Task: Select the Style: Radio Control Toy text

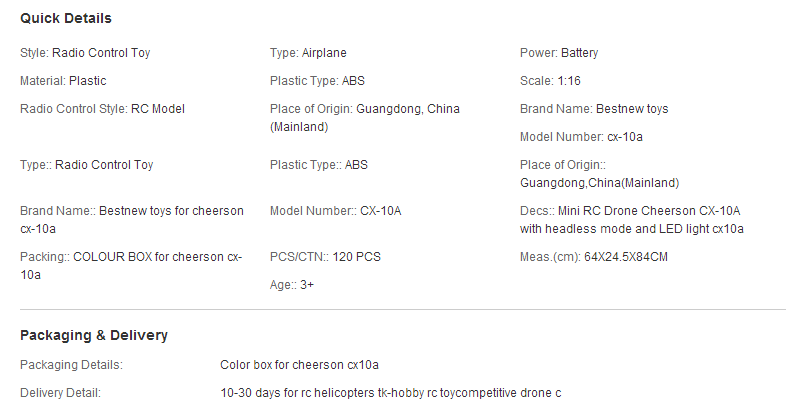Action: point(85,53)
